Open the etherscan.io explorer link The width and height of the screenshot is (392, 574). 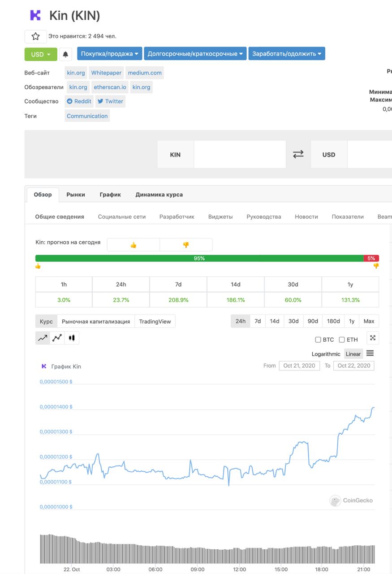click(x=110, y=87)
